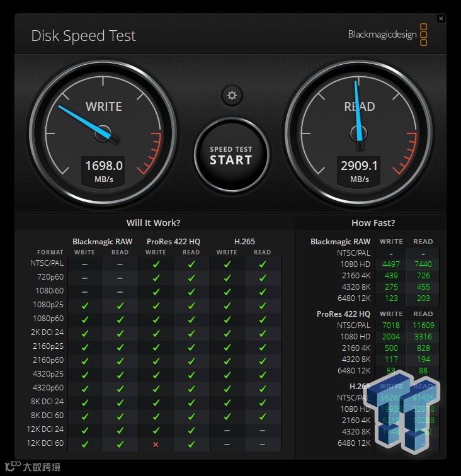Viewport: 461px width, 476px height.
Task: Click the Will It Work? heading
Action: point(154,223)
